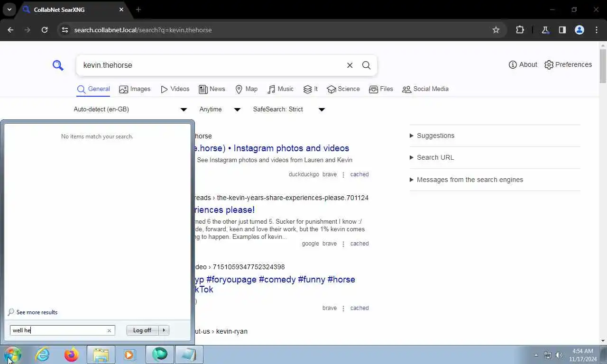This screenshot has height=364, width=607.
Task: Clear the kevin.thehorse search query
Action: point(349,65)
